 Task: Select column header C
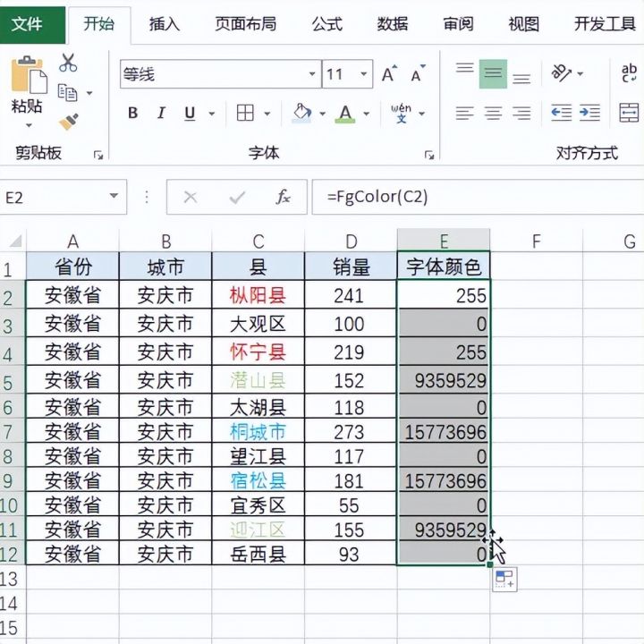point(258,241)
